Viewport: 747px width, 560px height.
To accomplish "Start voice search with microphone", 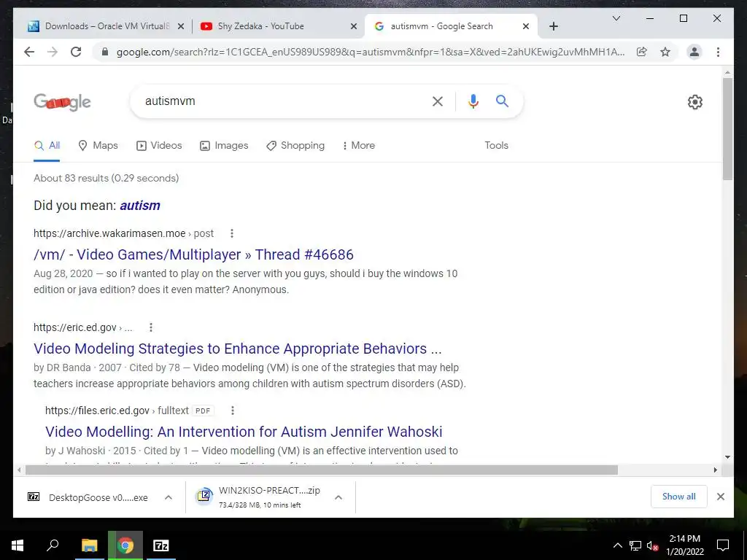I will (473, 101).
